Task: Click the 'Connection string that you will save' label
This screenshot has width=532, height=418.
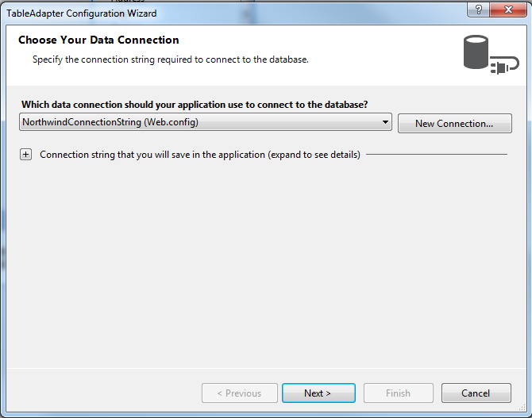Action: coord(200,155)
